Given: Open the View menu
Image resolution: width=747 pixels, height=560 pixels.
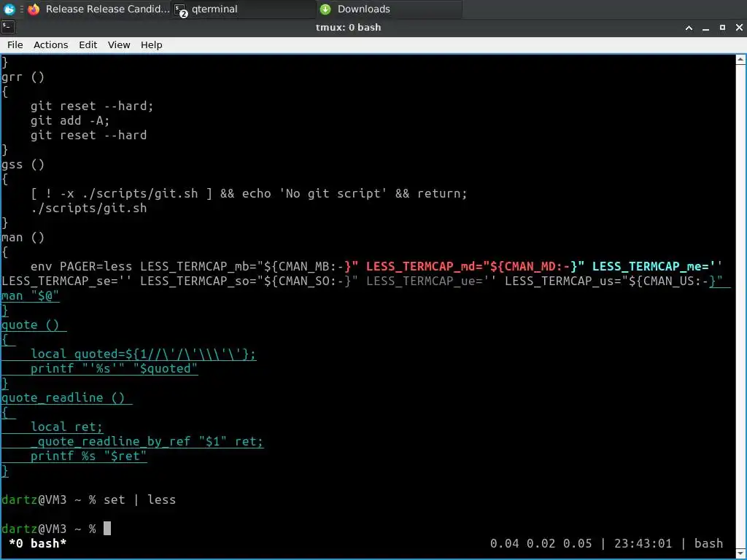Looking at the screenshot, I should coord(119,44).
